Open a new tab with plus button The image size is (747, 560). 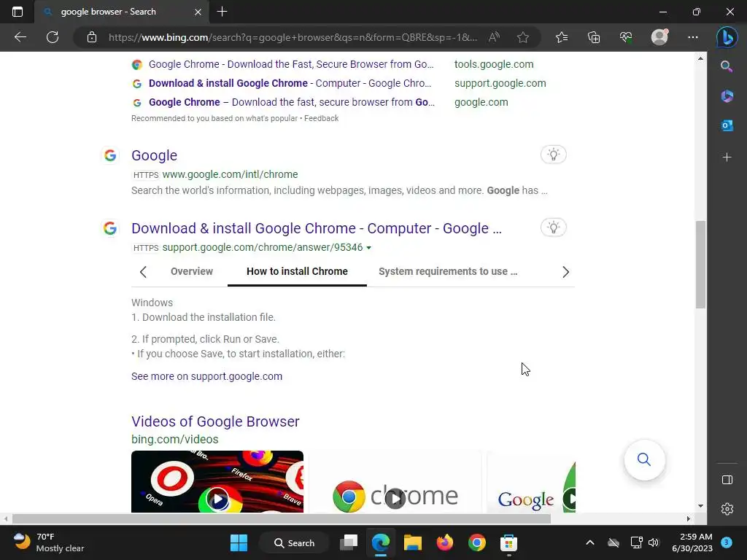222,12
